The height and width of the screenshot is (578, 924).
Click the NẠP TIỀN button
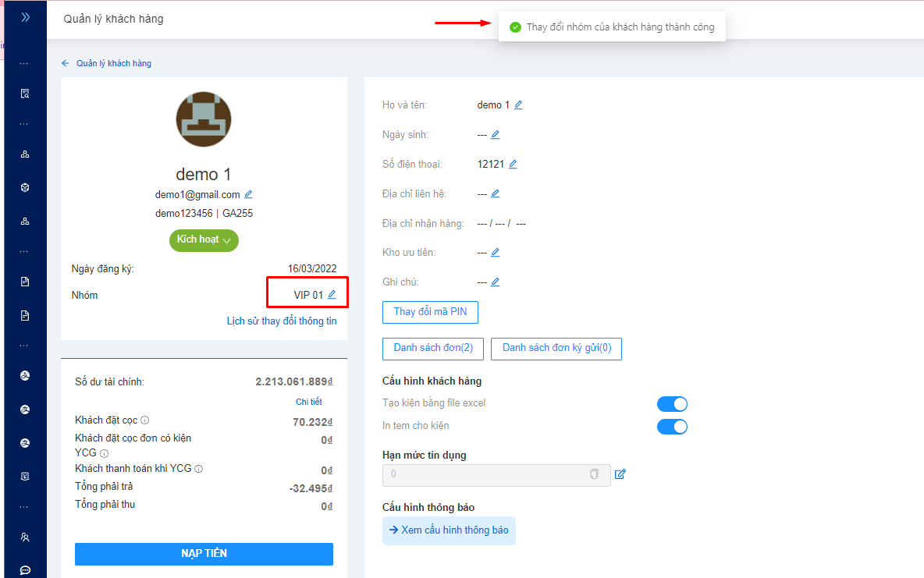(x=204, y=554)
